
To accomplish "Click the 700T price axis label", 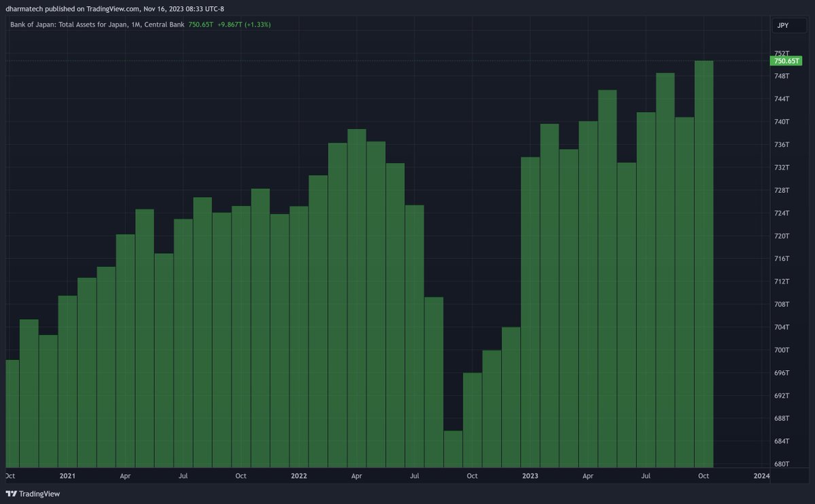I will [x=782, y=350].
